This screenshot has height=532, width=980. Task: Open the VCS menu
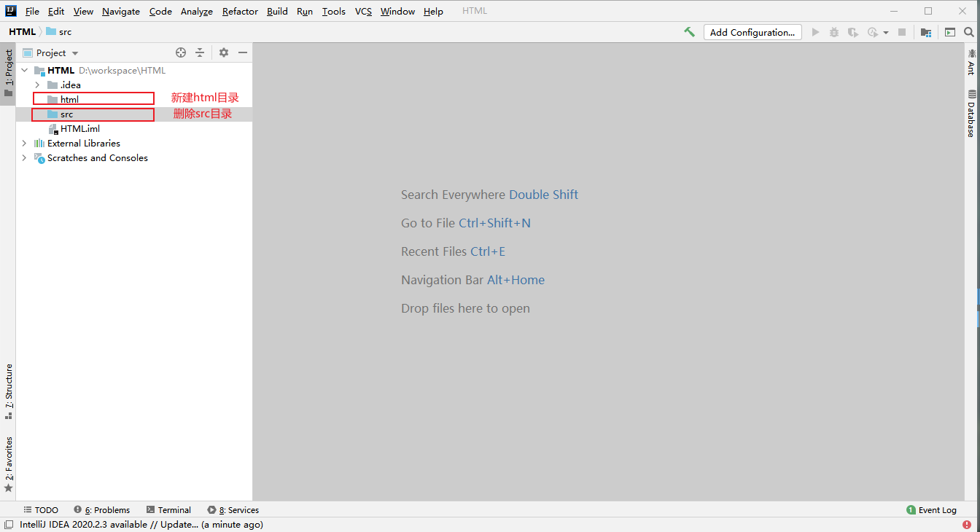pyautogui.click(x=363, y=11)
